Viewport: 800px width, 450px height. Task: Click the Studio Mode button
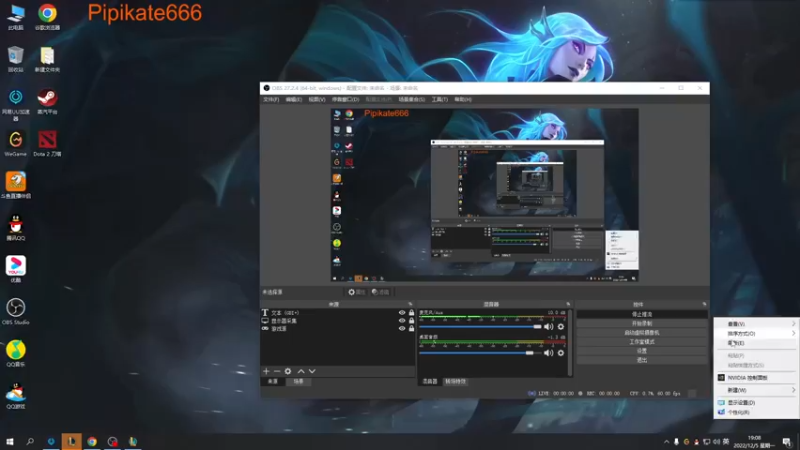(642, 342)
